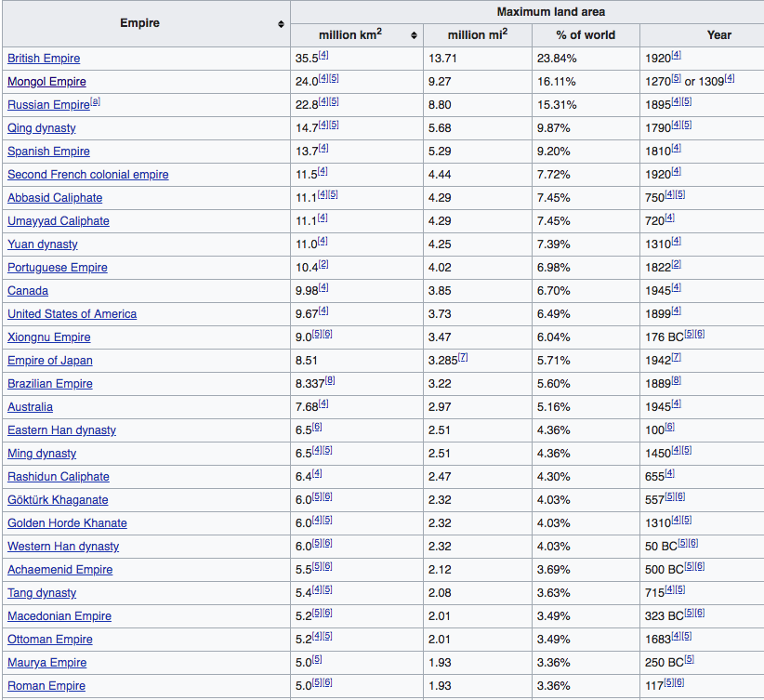This screenshot has height=700, width=764.
Task: Follow the Tang dynasty link
Action: point(42,593)
